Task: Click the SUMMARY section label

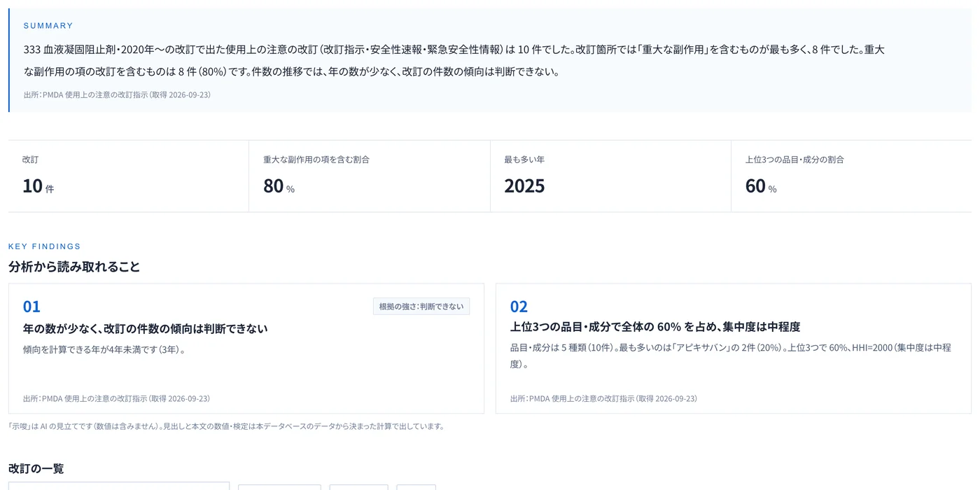Action: click(x=48, y=26)
